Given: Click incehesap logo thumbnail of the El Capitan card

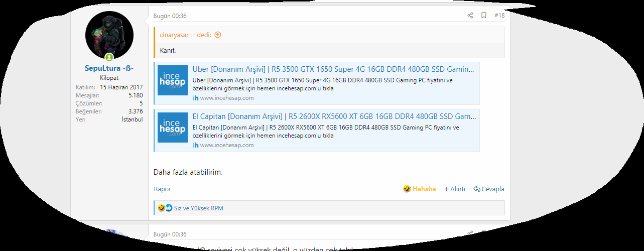Looking at the screenshot, I should tap(173, 128).
